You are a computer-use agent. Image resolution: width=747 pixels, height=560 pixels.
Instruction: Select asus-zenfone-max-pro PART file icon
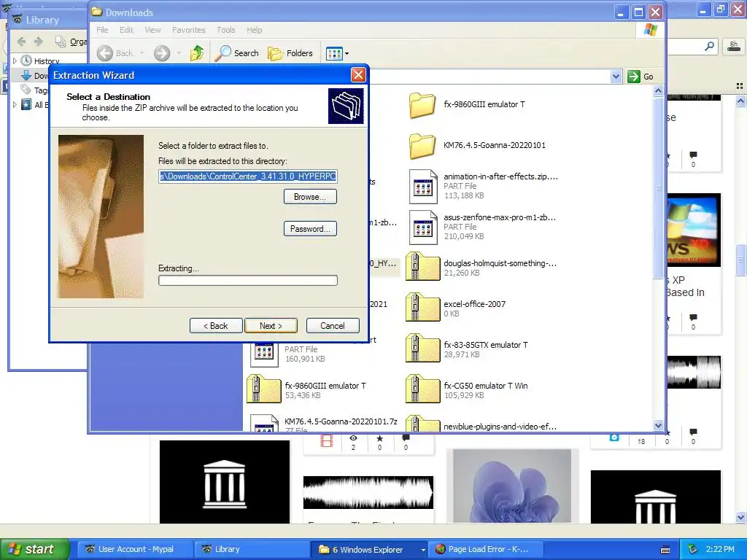423,227
